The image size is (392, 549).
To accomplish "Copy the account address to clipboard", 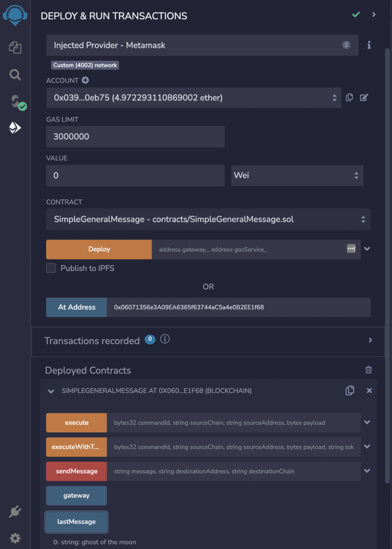I will click(x=349, y=97).
